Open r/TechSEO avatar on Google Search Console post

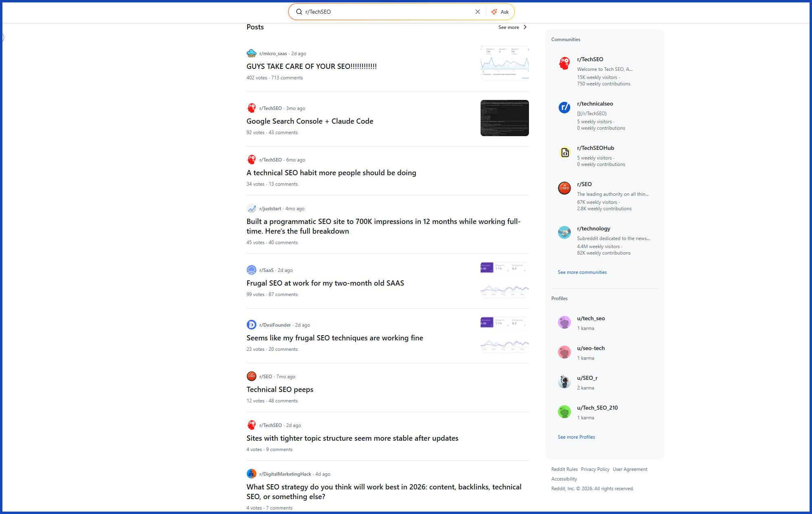click(252, 108)
